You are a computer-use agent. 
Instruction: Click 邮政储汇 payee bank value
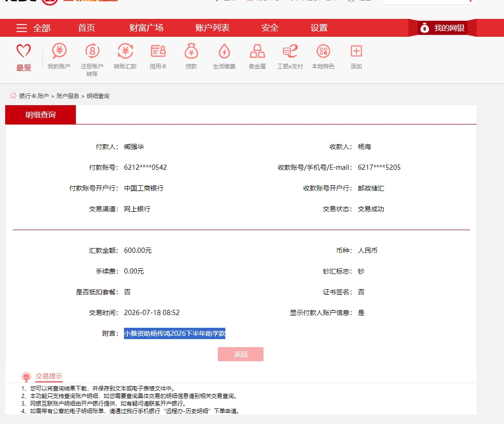coord(371,188)
